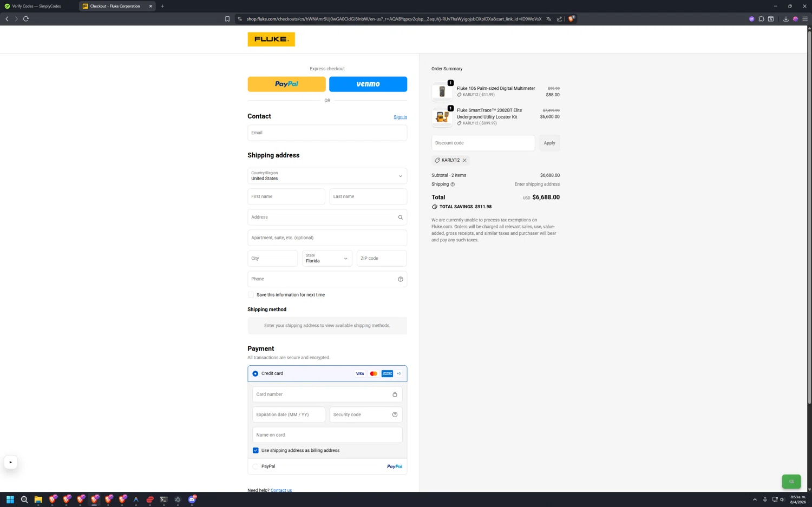The image size is (812, 507).
Task: Click the SmartTrace 2082BT locator thumbnail
Action: (x=442, y=117)
